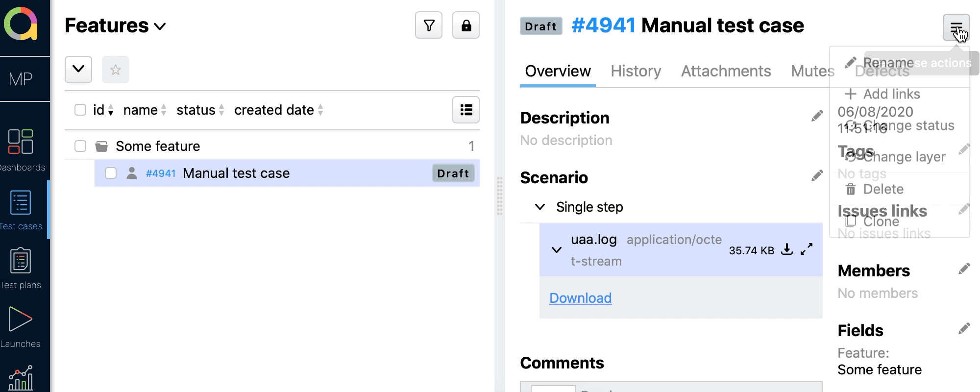Click the "No members" text

tap(878, 293)
